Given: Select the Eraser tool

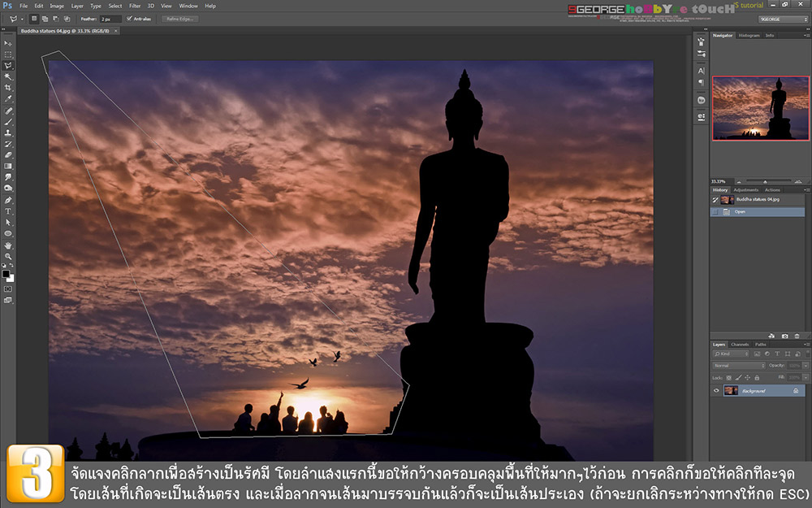Looking at the screenshot, I should (8, 155).
